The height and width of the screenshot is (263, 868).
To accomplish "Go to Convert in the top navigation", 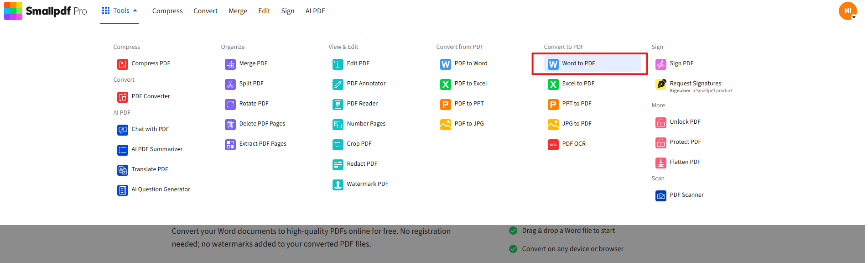I will [205, 11].
